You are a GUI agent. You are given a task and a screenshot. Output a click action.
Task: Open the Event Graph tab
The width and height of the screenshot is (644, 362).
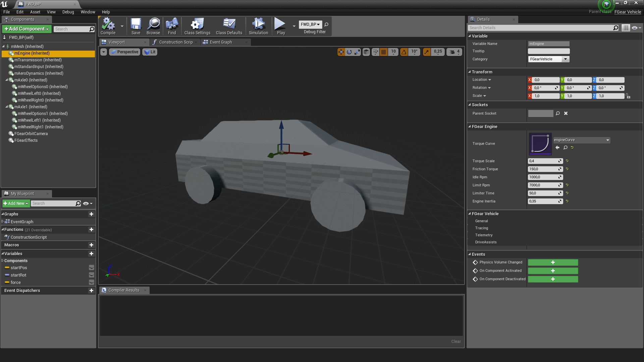[x=221, y=42]
